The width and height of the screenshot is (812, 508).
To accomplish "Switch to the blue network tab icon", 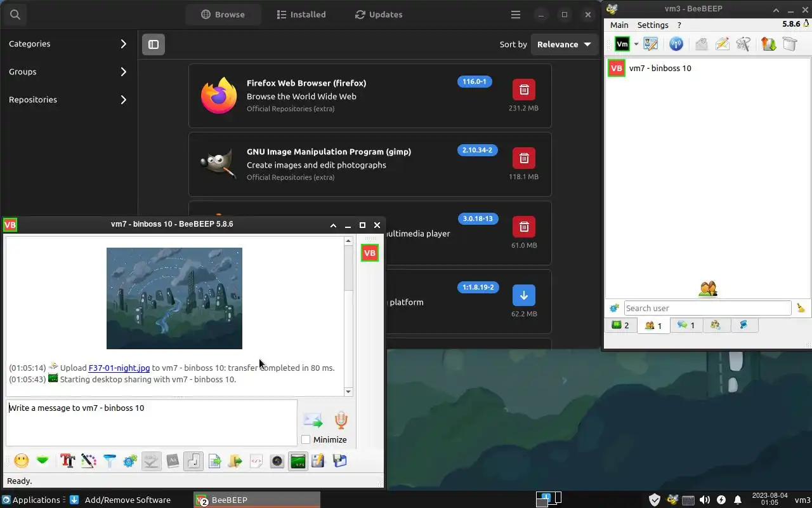I will [x=743, y=325].
